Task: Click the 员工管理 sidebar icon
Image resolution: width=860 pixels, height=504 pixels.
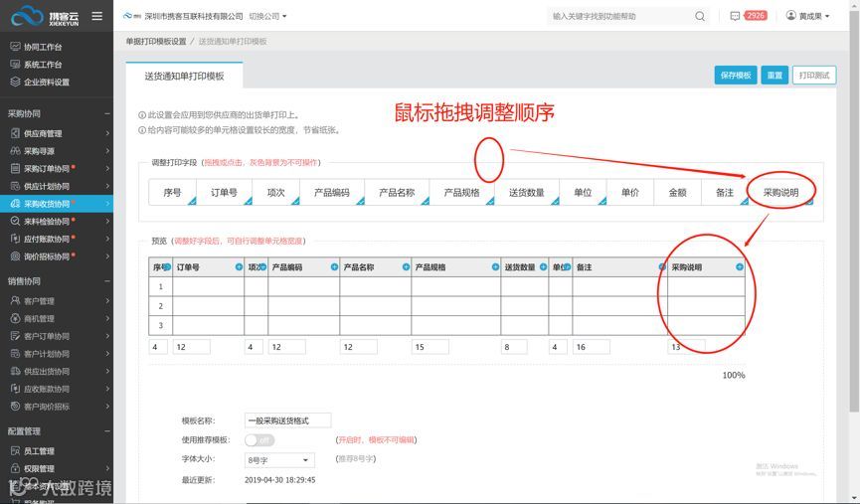Action: (15, 450)
